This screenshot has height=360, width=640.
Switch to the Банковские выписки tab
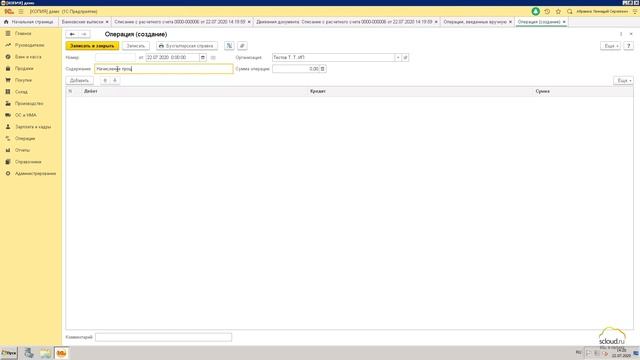pos(82,22)
